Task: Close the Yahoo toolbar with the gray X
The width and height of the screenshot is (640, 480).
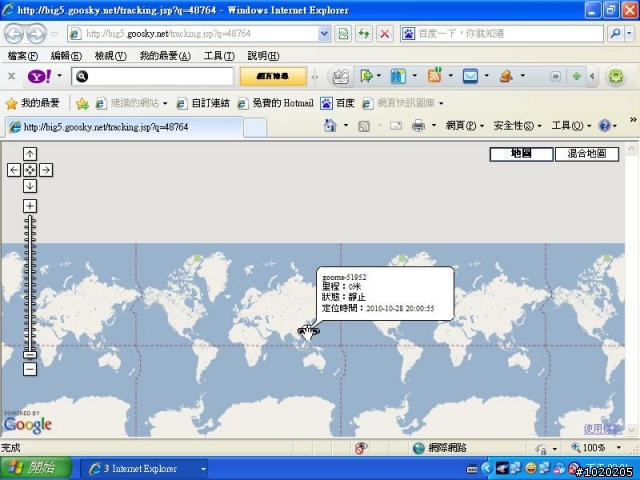Action: point(12,76)
